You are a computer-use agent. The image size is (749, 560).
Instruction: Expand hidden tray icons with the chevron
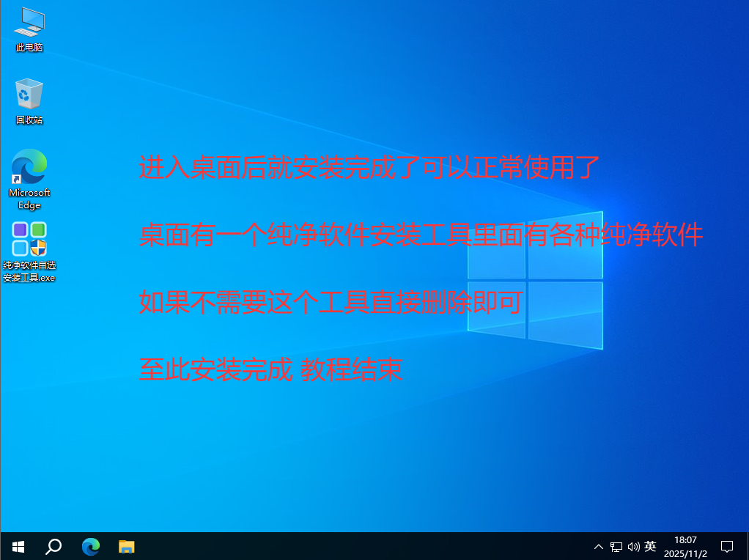[599, 546]
